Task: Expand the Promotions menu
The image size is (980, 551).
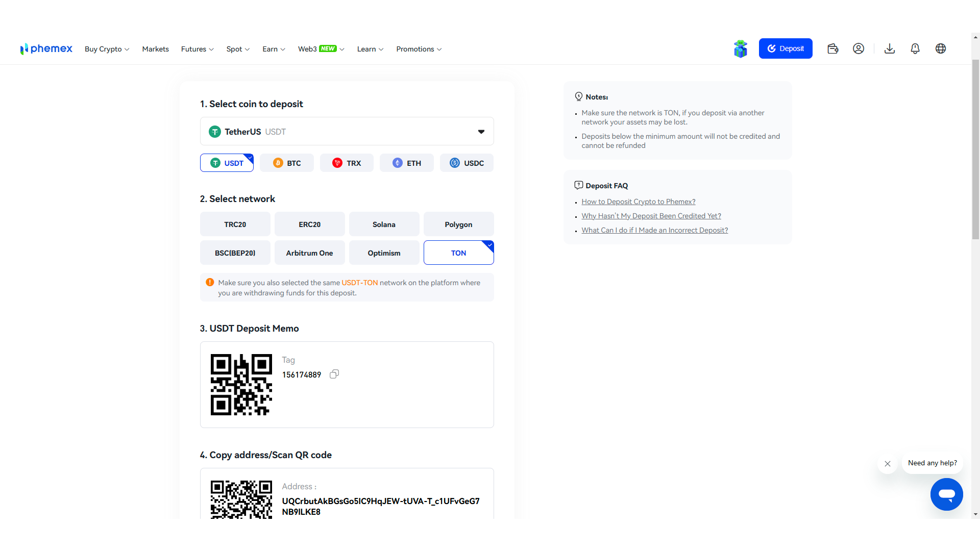Action: pos(419,49)
